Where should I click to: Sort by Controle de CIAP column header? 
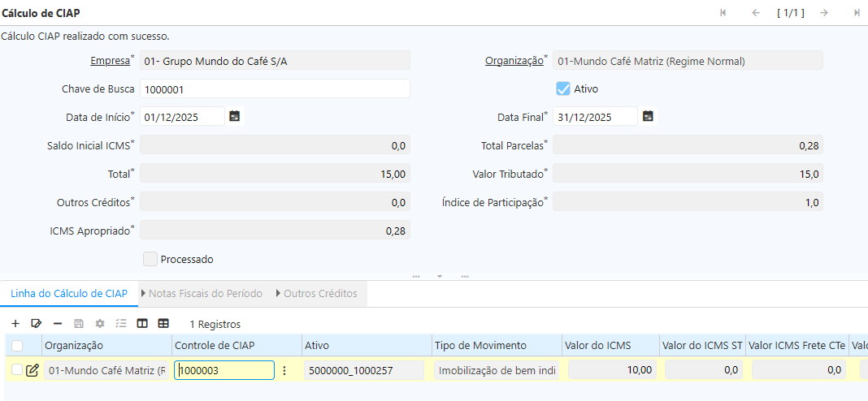(x=237, y=345)
